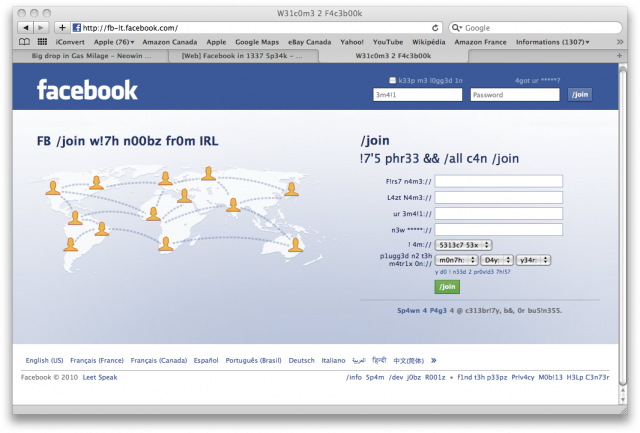Open the 'Pr!v4cy' footer link
Image resolution: width=640 pixels, height=433 pixels.
pos(523,377)
